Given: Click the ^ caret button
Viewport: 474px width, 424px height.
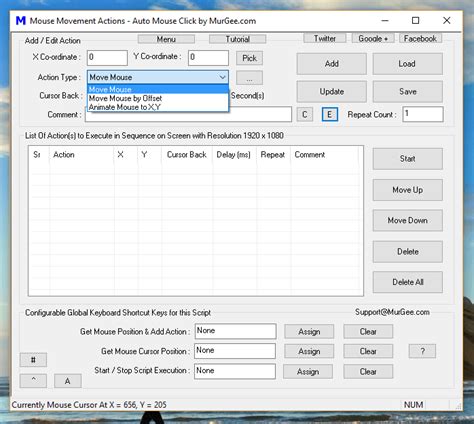Looking at the screenshot, I should (33, 381).
